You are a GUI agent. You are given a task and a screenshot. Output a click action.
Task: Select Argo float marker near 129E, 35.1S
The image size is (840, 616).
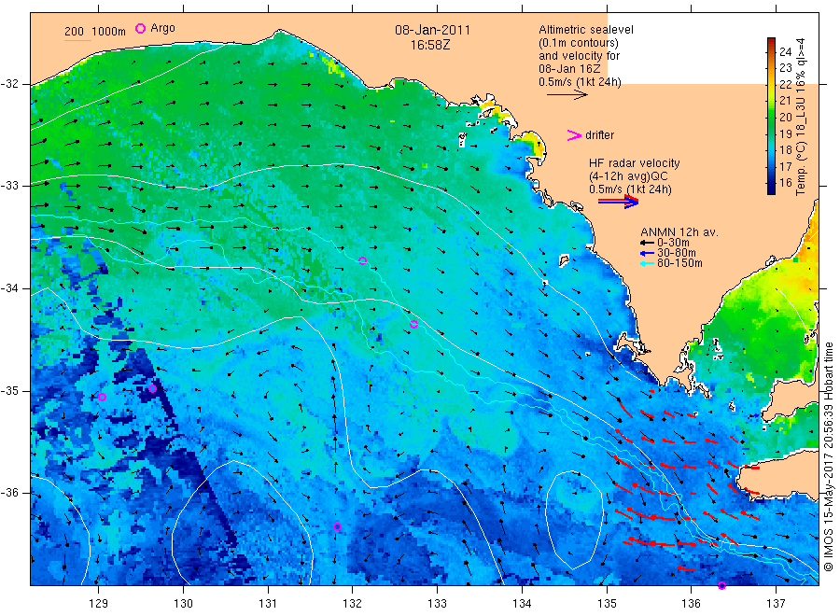tap(103, 397)
